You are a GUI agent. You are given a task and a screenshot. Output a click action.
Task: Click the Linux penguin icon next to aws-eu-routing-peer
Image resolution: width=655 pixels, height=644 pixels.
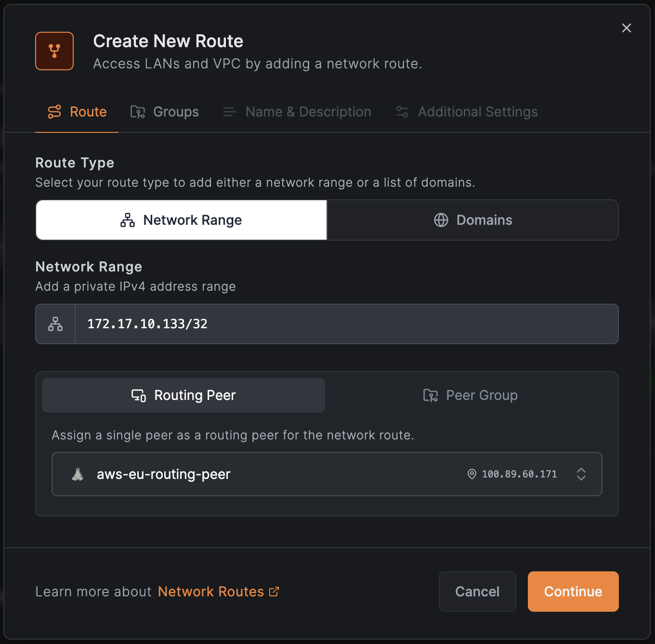point(77,474)
